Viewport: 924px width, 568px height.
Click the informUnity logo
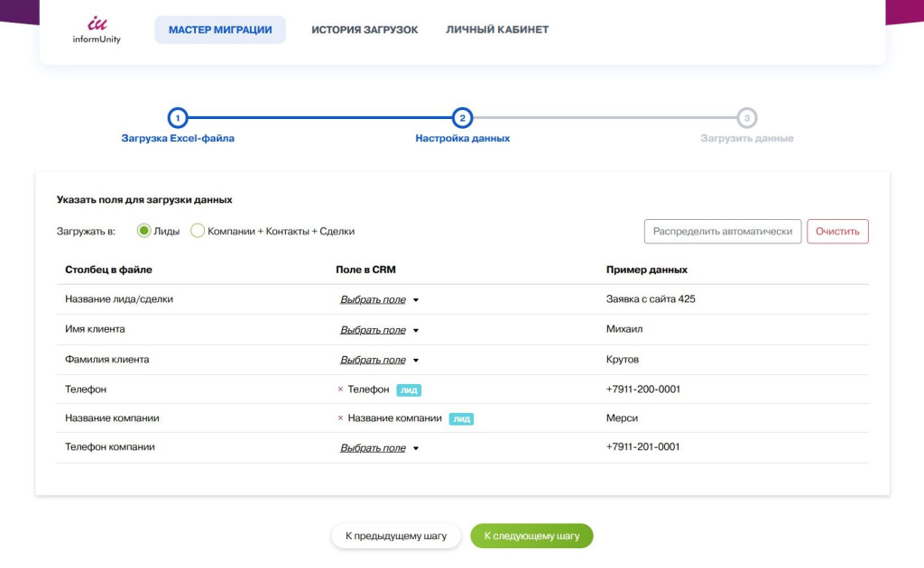(97, 30)
